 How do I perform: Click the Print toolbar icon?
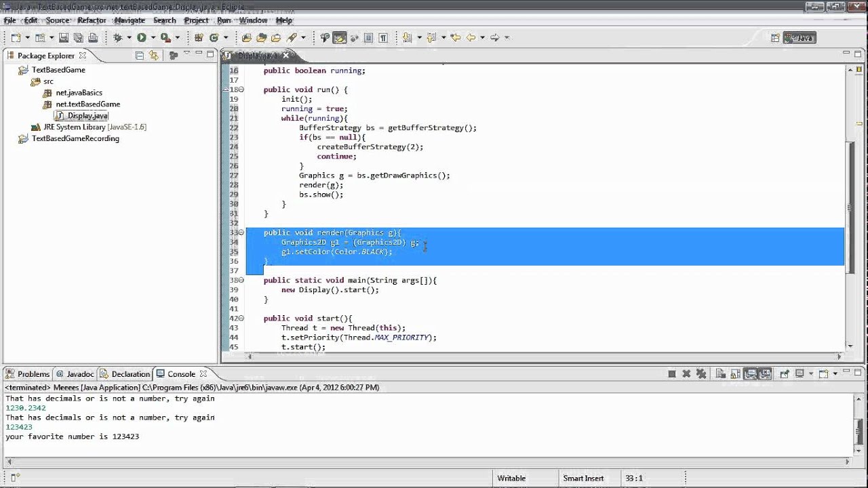pos(93,38)
